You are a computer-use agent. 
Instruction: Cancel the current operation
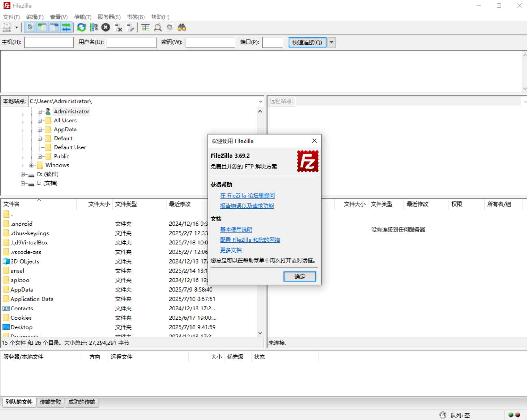pyautogui.click(x=105, y=27)
